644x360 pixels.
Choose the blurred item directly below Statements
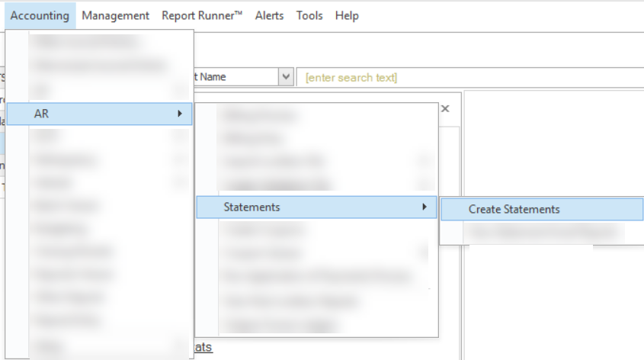coord(263,230)
